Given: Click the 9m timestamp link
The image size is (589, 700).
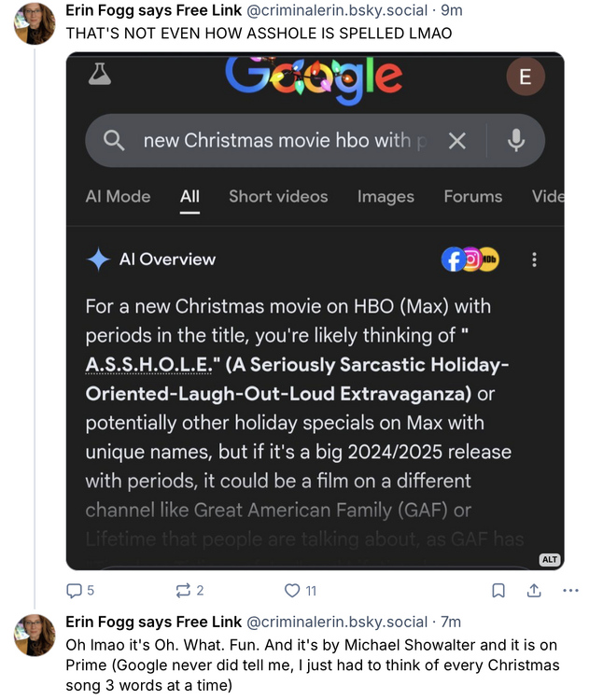Looking at the screenshot, I should click(451, 10).
